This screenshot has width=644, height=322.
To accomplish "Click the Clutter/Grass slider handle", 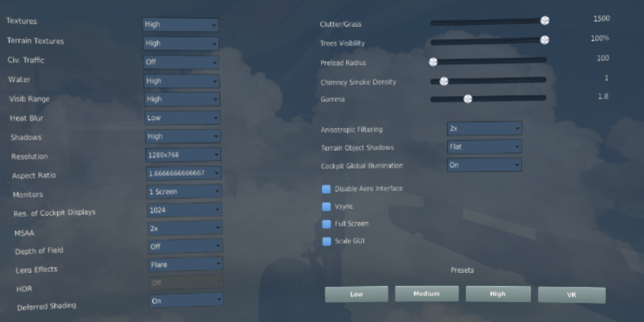I will (545, 21).
